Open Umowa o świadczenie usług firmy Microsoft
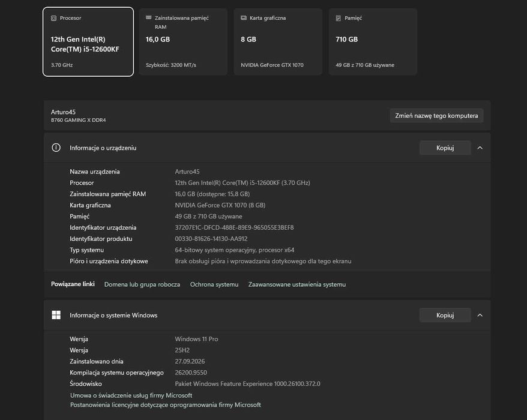This screenshot has height=420, width=527. [131, 395]
